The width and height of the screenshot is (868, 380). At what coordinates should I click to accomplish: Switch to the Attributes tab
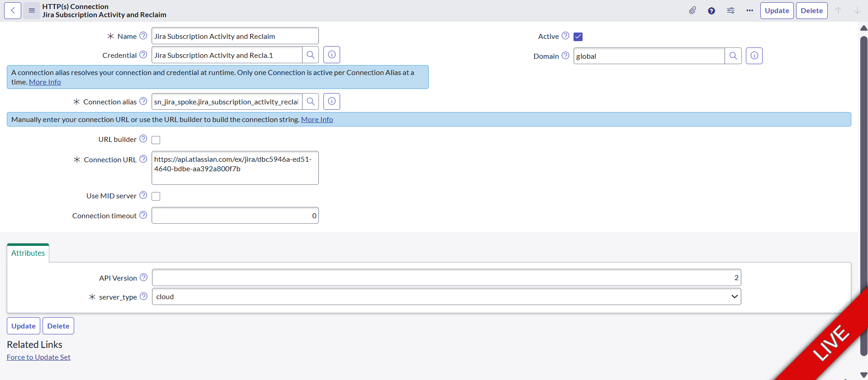pyautogui.click(x=28, y=253)
